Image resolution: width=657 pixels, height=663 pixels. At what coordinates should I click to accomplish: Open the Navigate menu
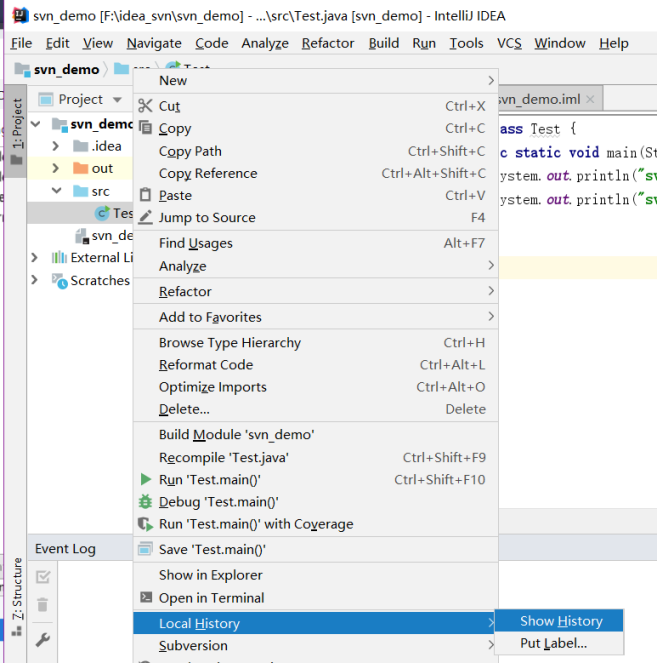(x=154, y=43)
